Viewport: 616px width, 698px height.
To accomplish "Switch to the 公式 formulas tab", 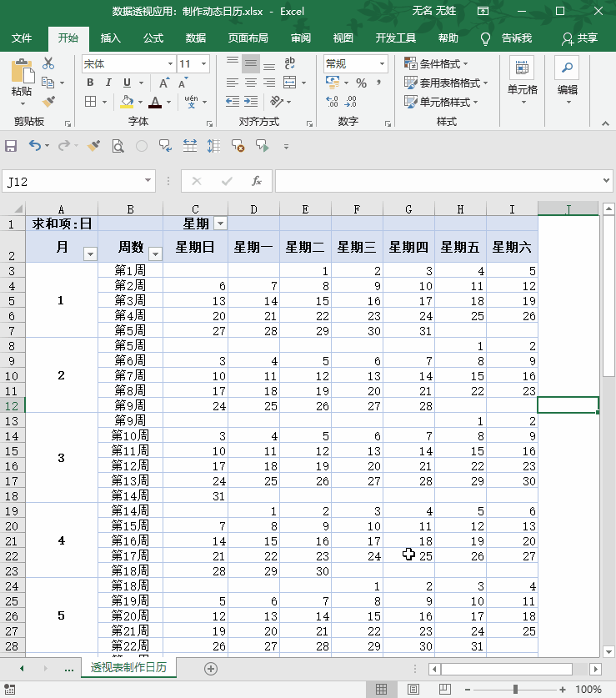I will tap(153, 38).
